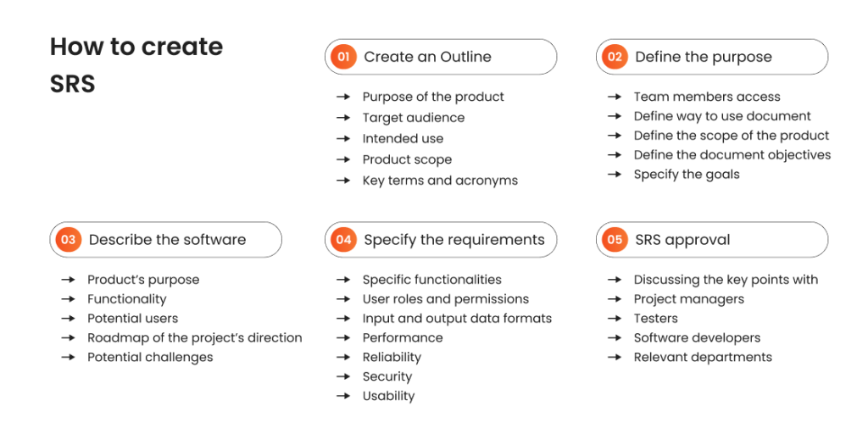Click the arrow before Potential challenges
Viewport: 868px width, 434px height.
coord(68,357)
